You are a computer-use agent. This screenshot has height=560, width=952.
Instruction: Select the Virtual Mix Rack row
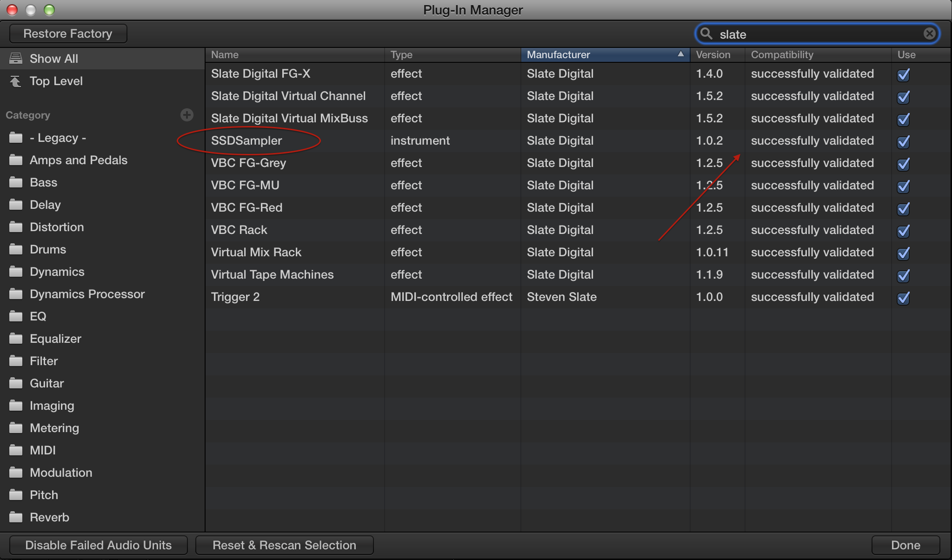pos(578,252)
